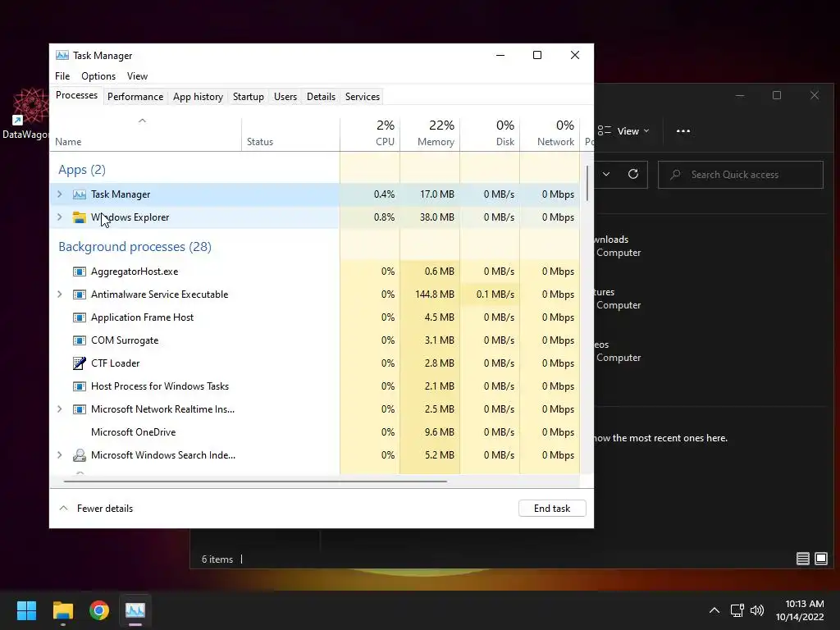
Task: Sort processes by the CPU column
Action: click(x=370, y=134)
